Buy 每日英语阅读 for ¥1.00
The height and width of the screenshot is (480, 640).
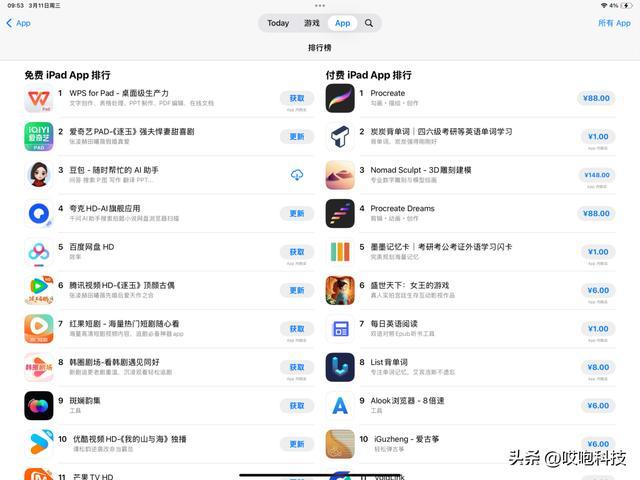click(x=598, y=329)
